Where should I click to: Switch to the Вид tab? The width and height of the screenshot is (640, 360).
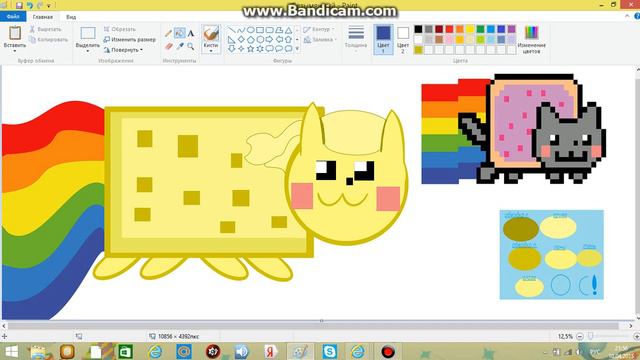pos(71,17)
